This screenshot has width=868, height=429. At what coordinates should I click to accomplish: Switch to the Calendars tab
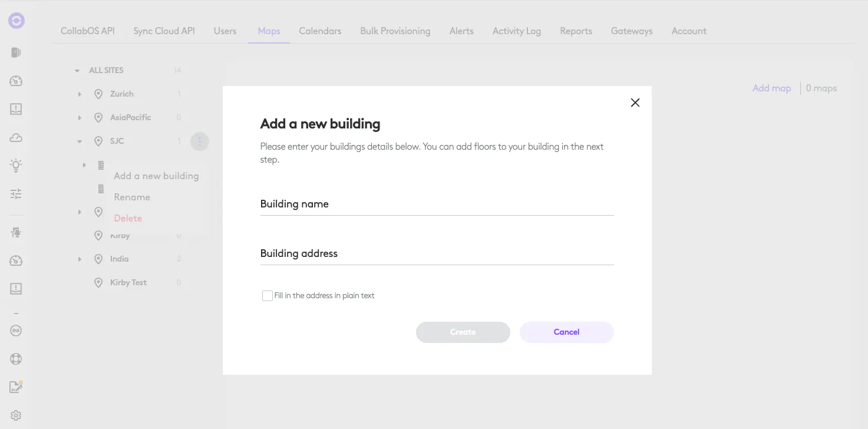(x=320, y=31)
